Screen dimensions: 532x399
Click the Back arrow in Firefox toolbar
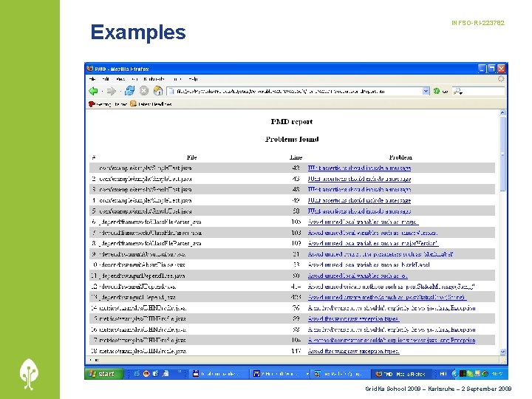tap(93, 91)
